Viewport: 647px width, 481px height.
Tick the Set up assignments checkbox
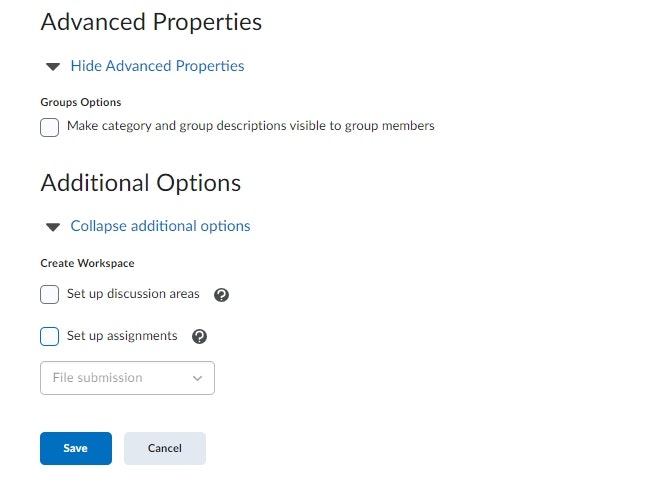tap(50, 337)
